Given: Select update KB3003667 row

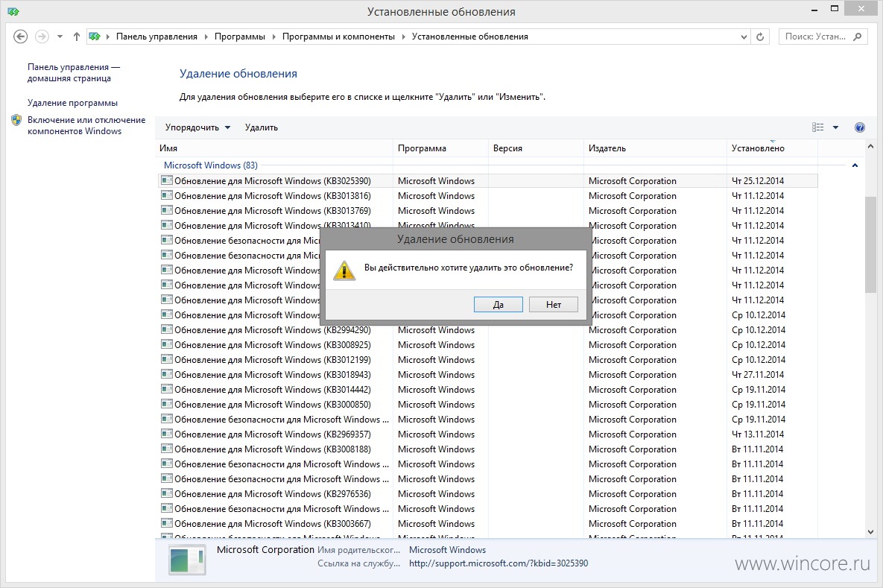Looking at the screenshot, I should (487, 524).
